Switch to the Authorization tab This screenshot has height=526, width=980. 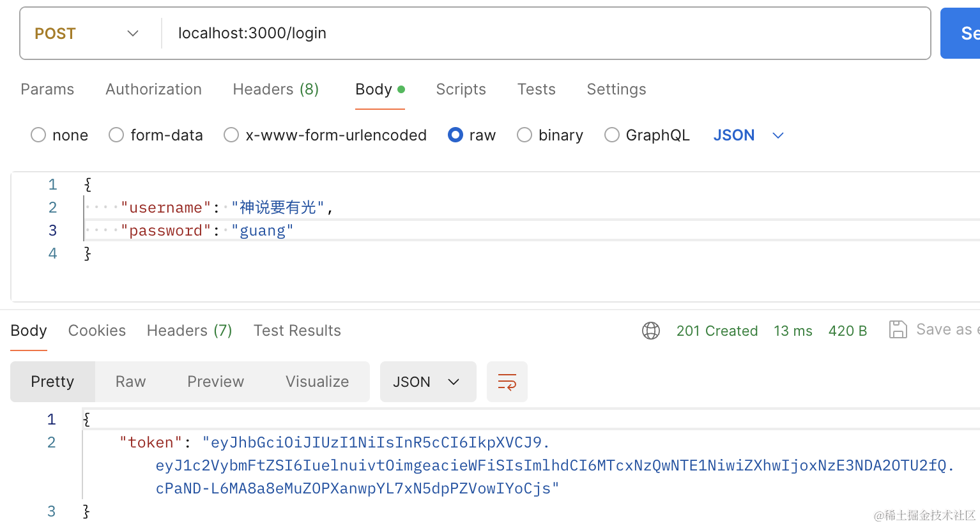153,89
